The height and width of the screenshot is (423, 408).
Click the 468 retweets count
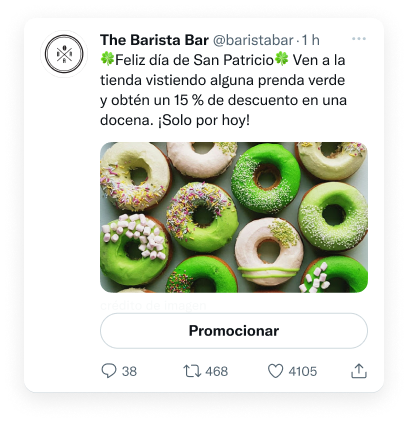click(217, 371)
